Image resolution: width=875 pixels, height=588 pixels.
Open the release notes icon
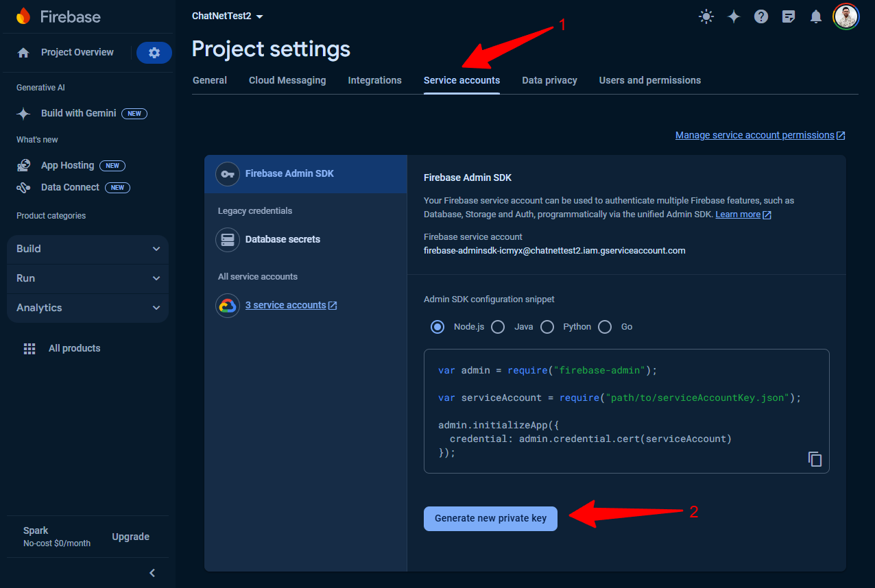tap(789, 16)
